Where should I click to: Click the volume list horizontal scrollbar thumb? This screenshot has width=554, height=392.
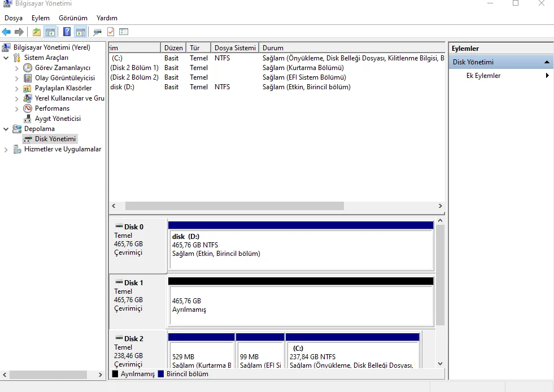pos(234,206)
